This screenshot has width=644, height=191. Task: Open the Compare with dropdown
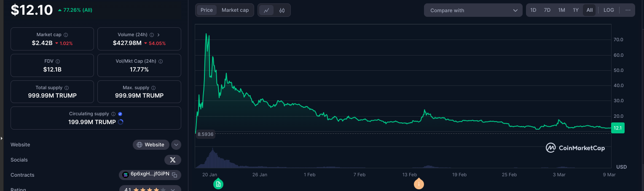coord(473,11)
